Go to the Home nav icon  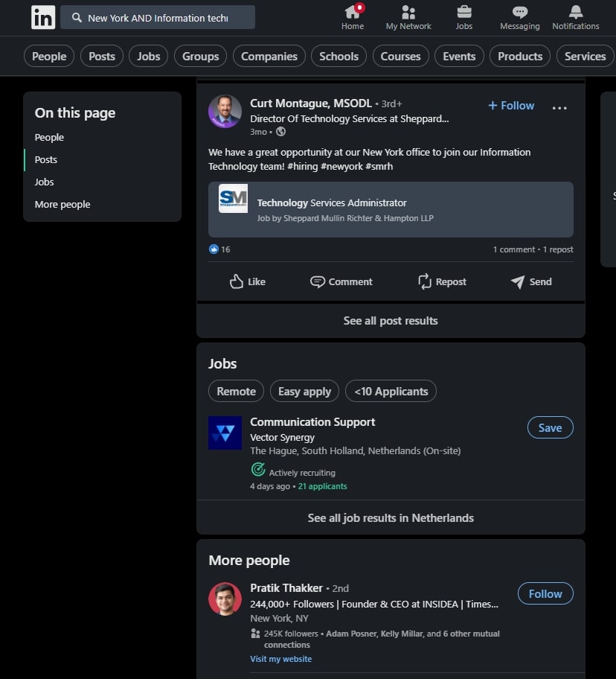click(353, 12)
